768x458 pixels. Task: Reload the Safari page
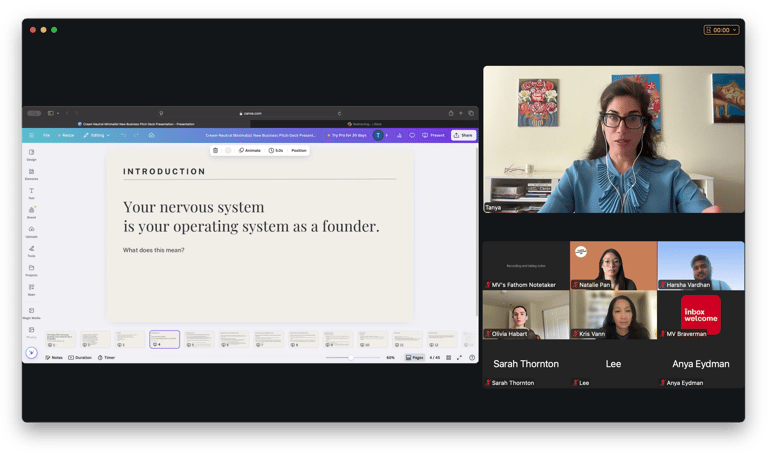click(x=339, y=113)
